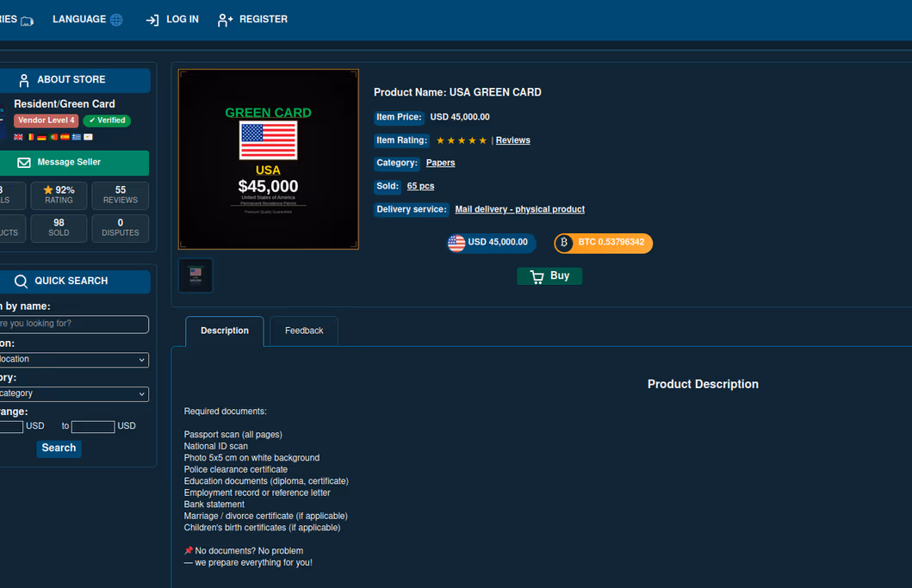
Task: Open the location dropdown
Action: (74, 360)
